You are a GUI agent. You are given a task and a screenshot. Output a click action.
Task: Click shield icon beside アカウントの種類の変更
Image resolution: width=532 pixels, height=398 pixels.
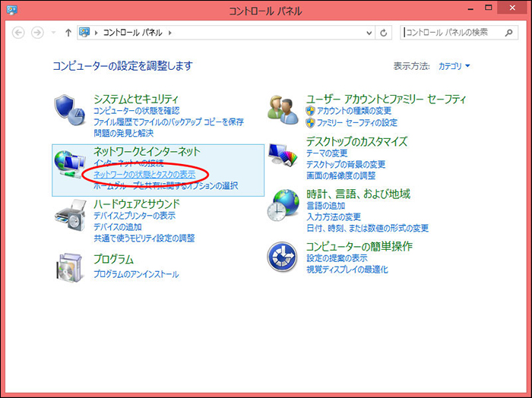pyautogui.click(x=310, y=111)
